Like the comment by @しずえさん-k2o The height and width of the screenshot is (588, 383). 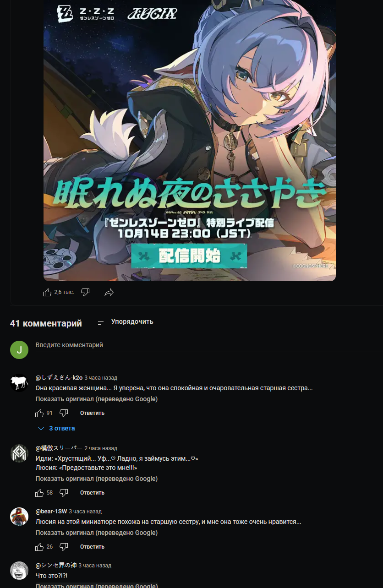tap(39, 413)
